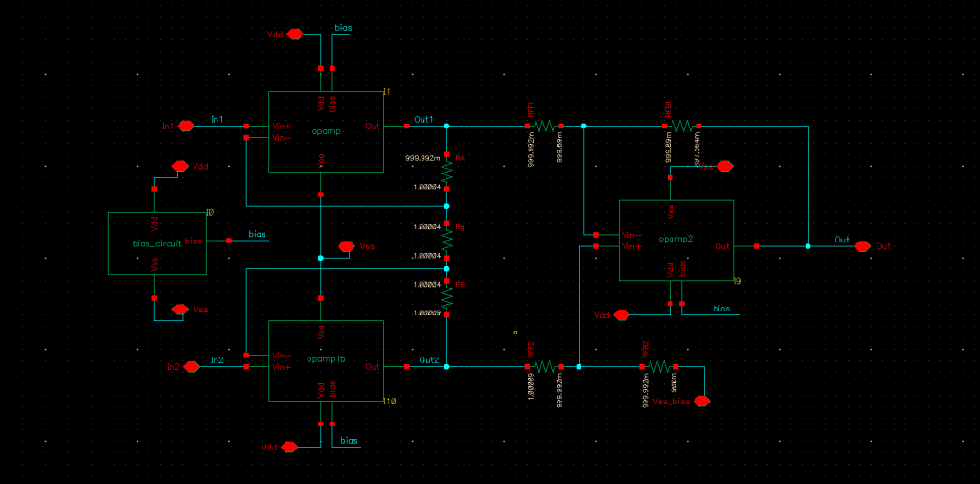Click the In1 input pin
Image resolution: width=980 pixels, height=484 pixels.
click(x=187, y=126)
